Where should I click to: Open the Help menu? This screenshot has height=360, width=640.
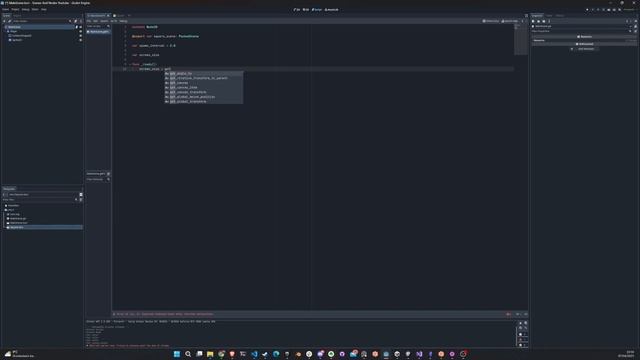click(44, 9)
